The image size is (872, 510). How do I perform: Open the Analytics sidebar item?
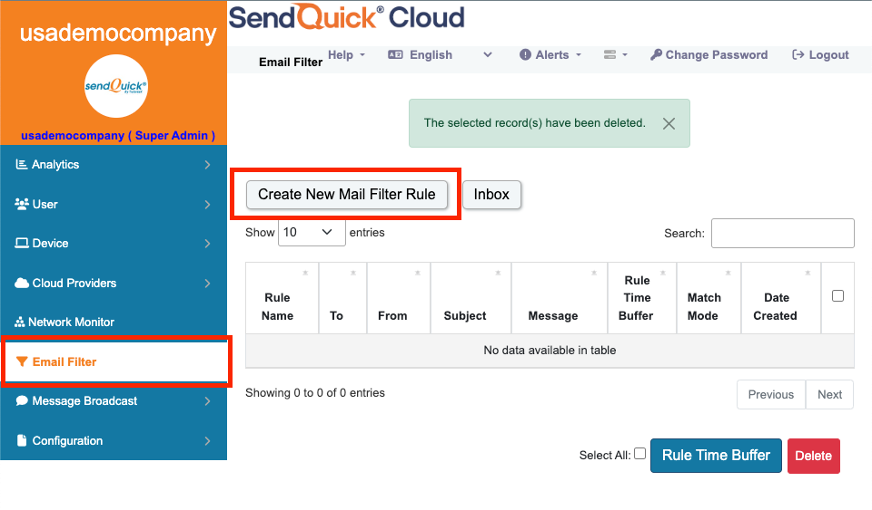113,165
